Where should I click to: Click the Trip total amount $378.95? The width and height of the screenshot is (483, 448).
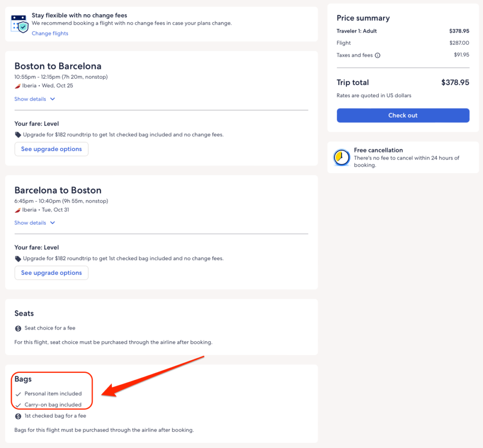[455, 83]
